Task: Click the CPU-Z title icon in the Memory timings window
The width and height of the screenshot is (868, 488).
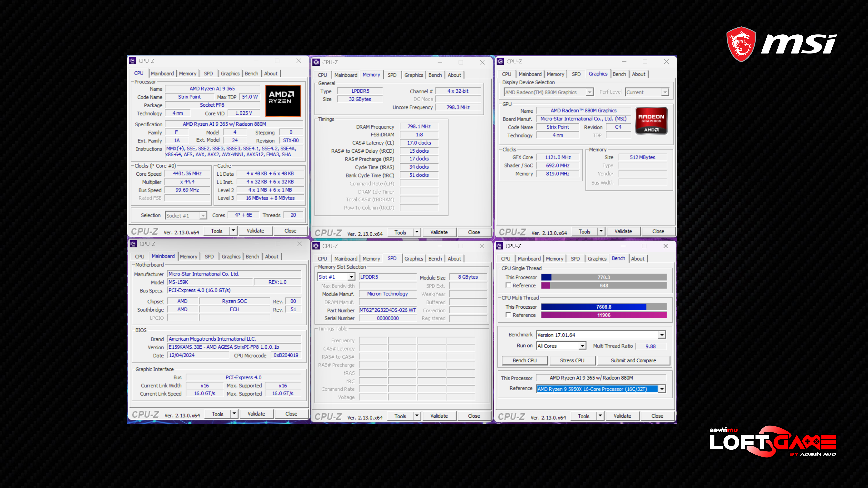Action: pyautogui.click(x=316, y=62)
